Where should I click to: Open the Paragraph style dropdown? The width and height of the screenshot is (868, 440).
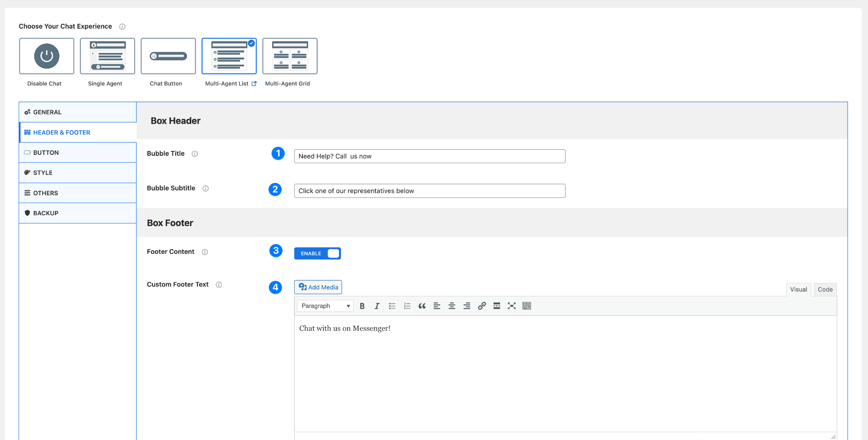(325, 306)
